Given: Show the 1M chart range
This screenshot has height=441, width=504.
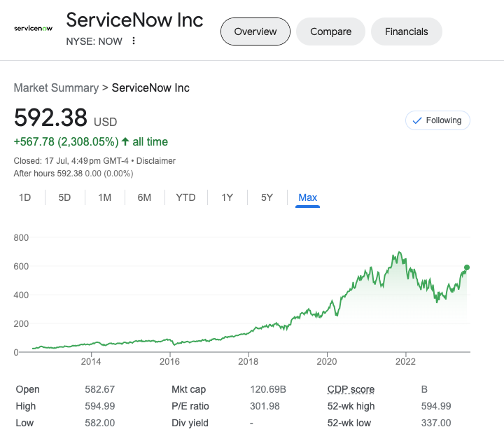Looking at the screenshot, I should 105,197.
